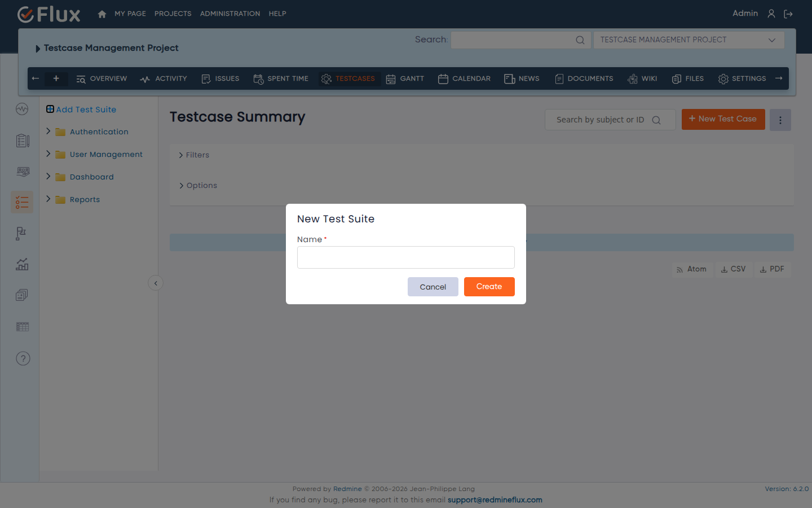Open the Redmine link in footer
The width and height of the screenshot is (812, 508).
coord(347,489)
